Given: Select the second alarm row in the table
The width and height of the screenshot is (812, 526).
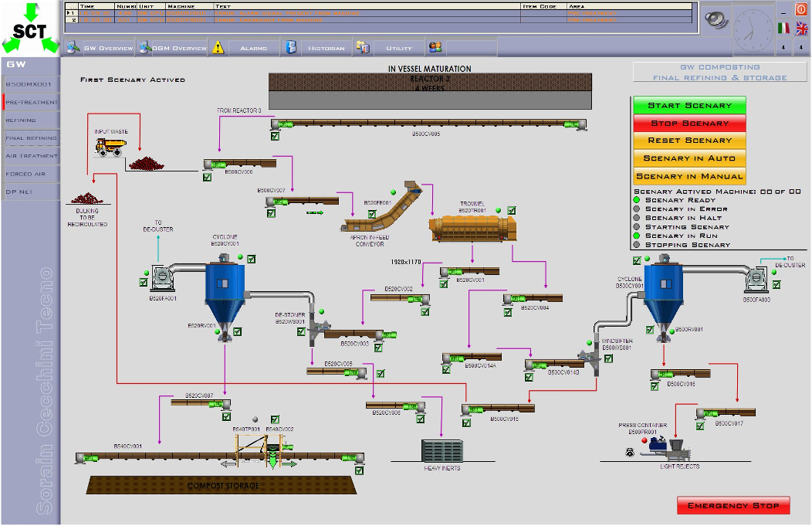Looking at the screenshot, I should (379, 19).
